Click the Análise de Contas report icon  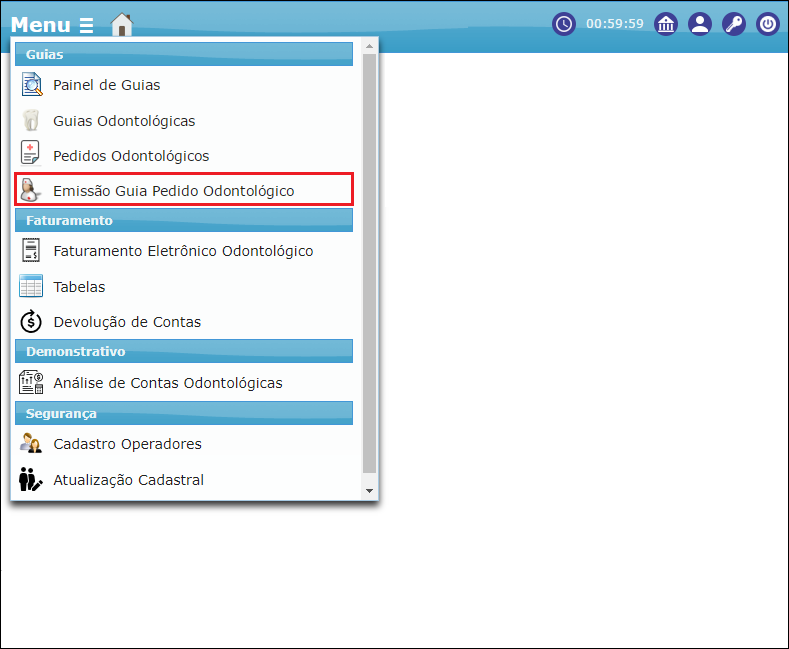click(x=31, y=382)
